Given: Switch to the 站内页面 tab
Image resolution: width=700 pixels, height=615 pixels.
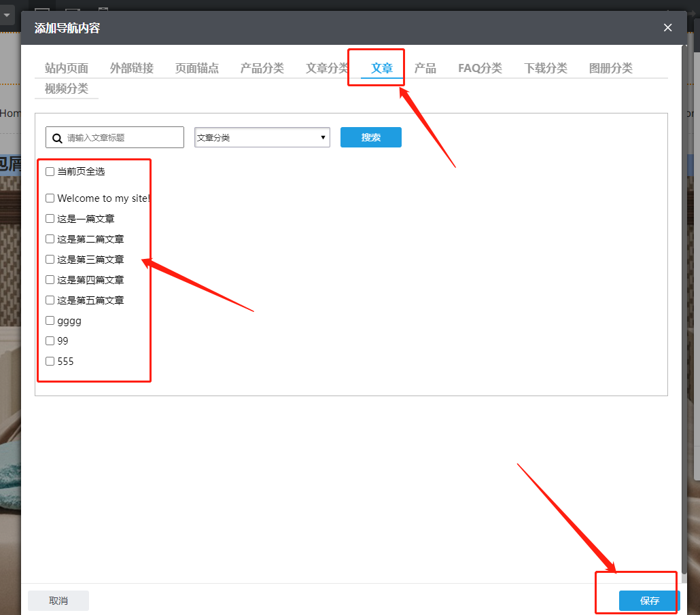Looking at the screenshot, I should click(x=67, y=68).
